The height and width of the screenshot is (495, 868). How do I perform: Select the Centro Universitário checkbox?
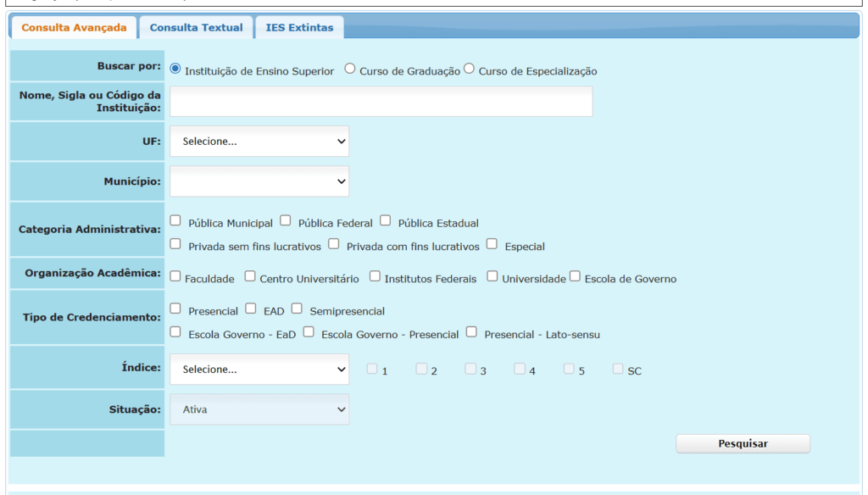(250, 276)
